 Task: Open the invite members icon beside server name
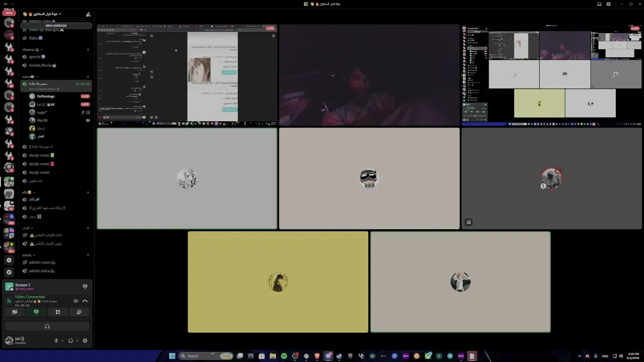tap(89, 14)
